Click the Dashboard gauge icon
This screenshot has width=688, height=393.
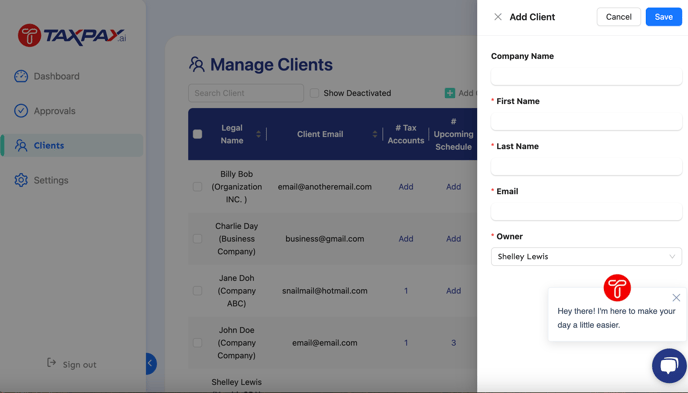(21, 76)
